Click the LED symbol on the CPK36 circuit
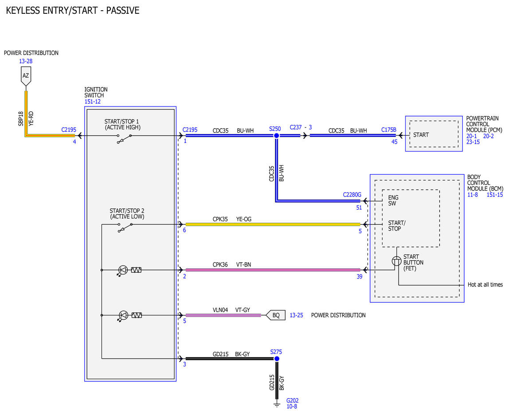This screenshot has width=532, height=411. [x=123, y=270]
